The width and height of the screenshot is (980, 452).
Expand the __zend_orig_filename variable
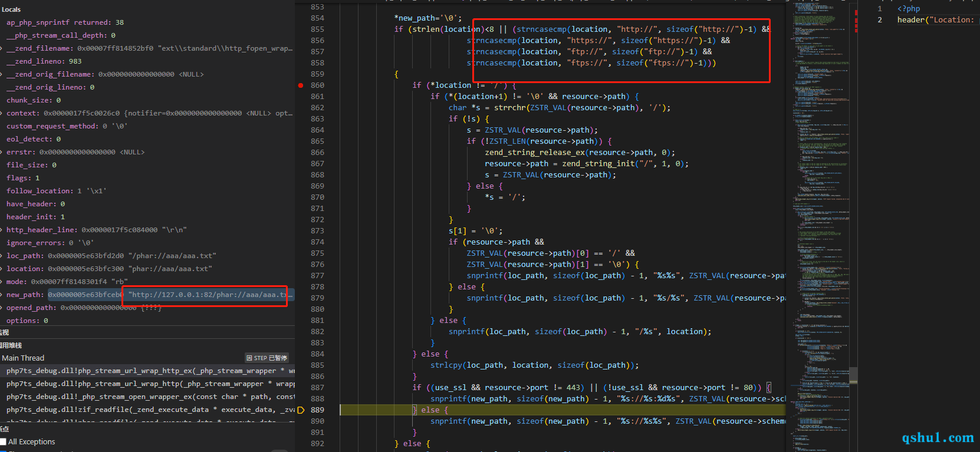pyautogui.click(x=2, y=74)
